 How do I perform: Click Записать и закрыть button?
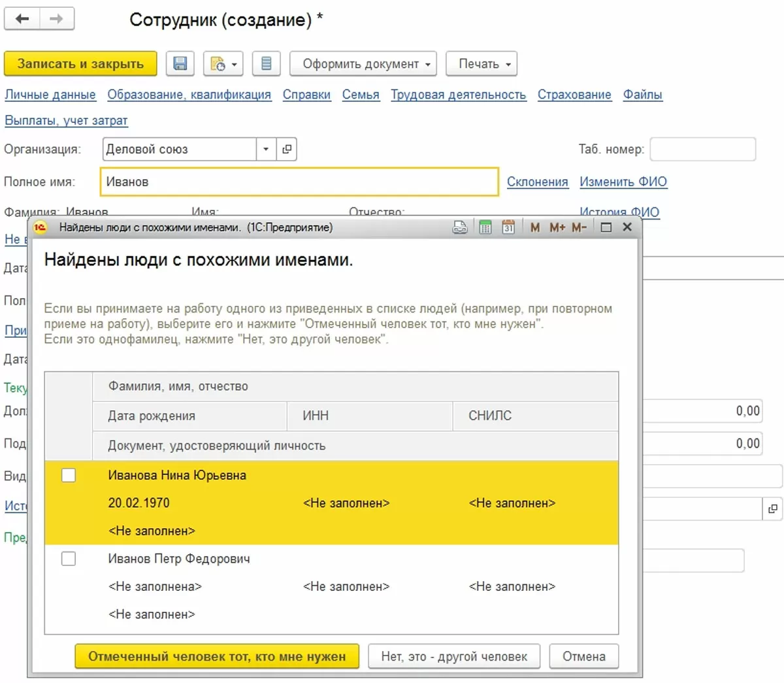pos(80,64)
